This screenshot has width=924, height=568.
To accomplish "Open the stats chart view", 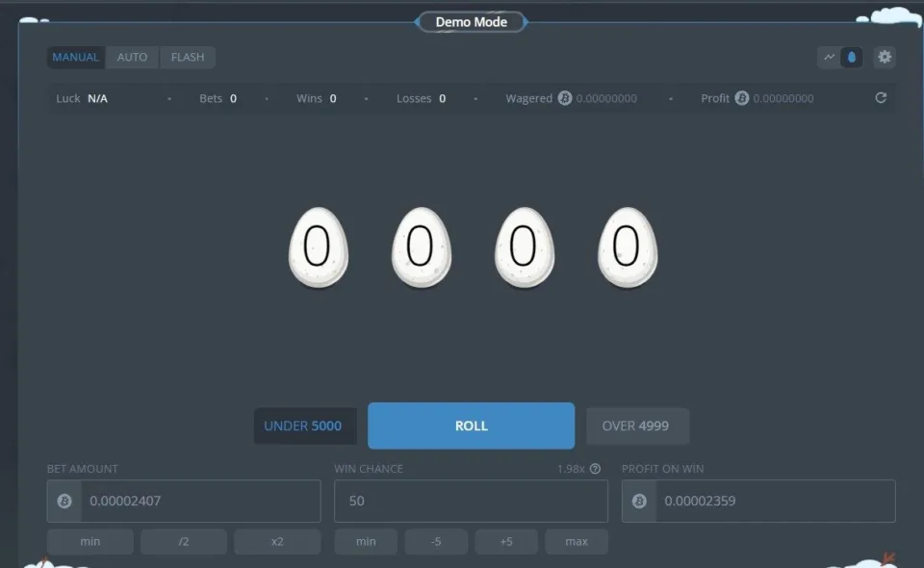I will click(827, 57).
